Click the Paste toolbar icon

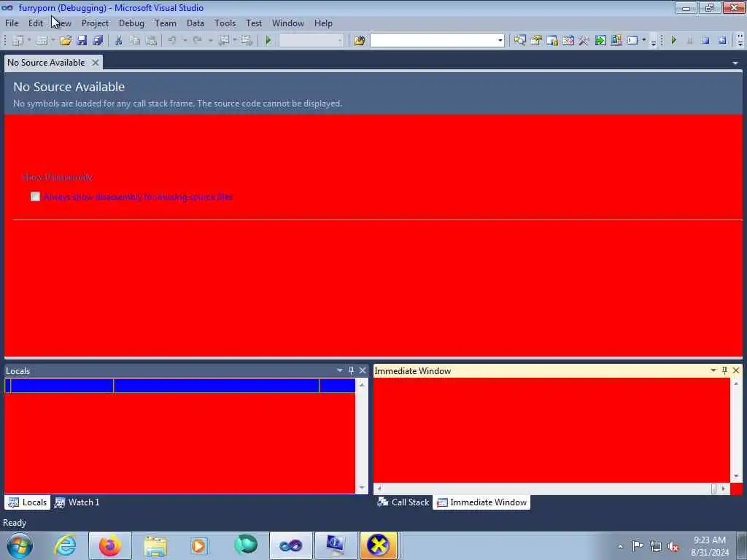pos(151,41)
